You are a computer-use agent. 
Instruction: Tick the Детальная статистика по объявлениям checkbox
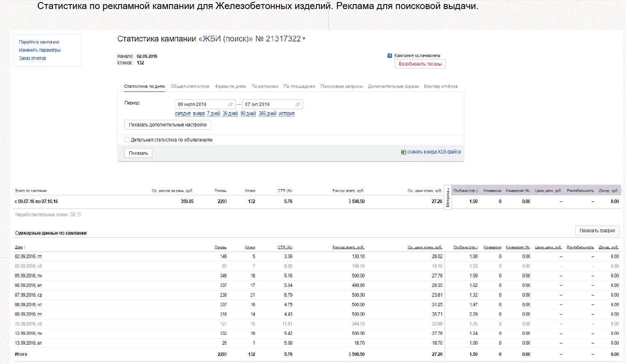click(x=127, y=140)
